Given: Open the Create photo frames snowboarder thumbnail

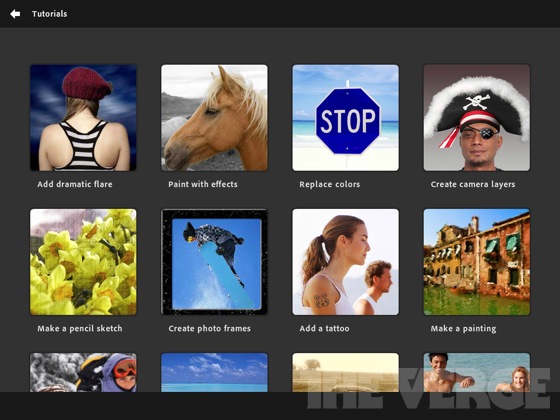Looking at the screenshot, I should click(x=214, y=262).
